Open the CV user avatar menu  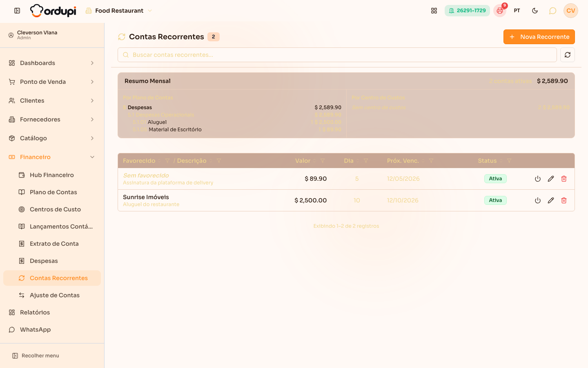point(571,11)
